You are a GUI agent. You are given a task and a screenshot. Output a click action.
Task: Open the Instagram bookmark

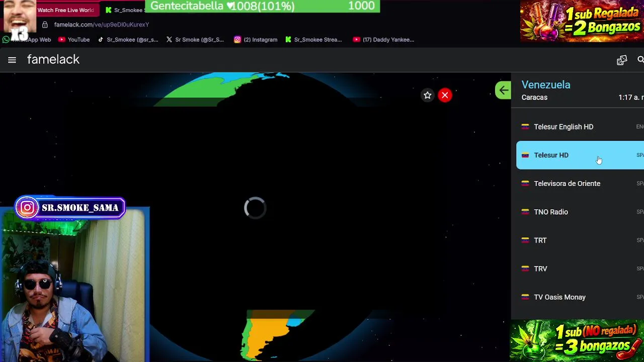[256, 40]
